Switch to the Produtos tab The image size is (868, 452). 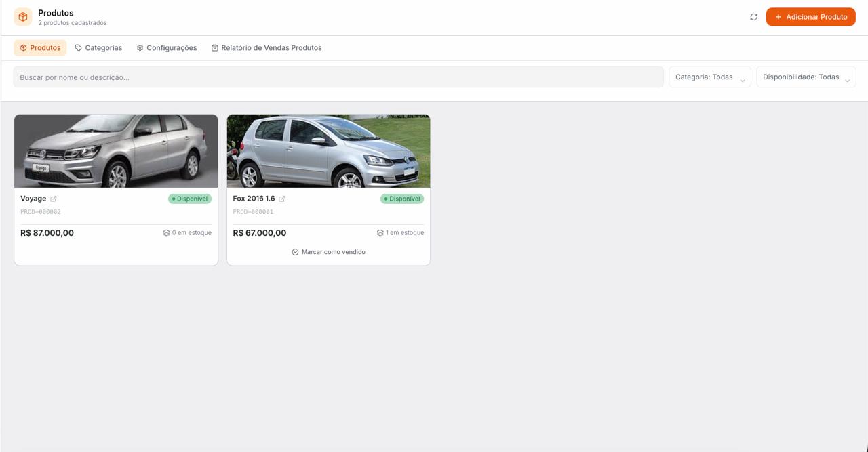click(x=40, y=48)
